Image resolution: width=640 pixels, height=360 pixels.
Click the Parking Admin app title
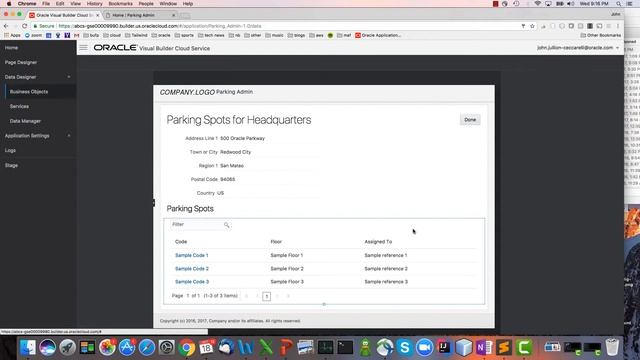pos(234,92)
